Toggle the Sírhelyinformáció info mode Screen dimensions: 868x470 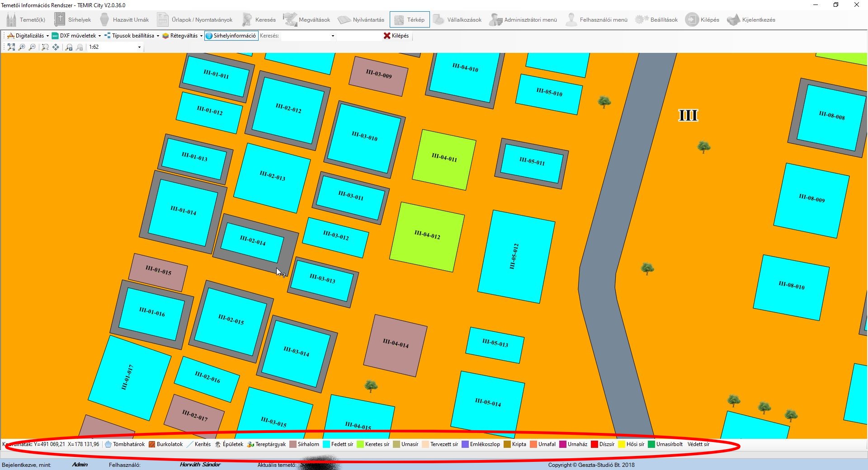point(231,36)
